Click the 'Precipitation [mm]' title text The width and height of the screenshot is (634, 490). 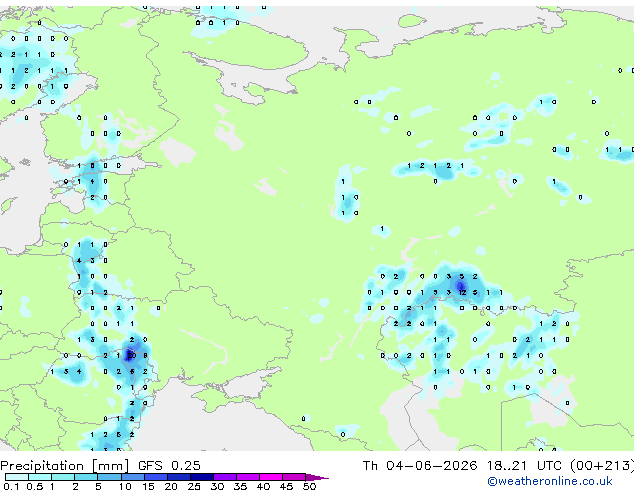65,466
